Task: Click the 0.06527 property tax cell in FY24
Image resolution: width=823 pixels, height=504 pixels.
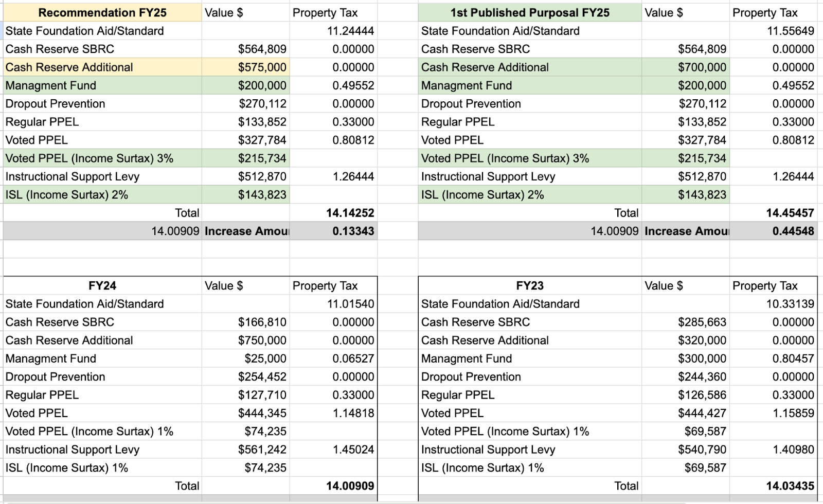Action: (x=333, y=358)
